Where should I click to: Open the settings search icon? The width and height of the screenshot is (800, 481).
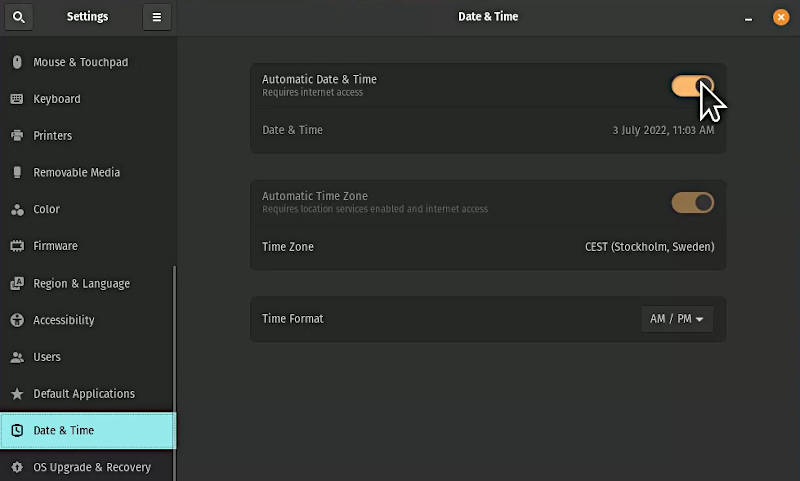[19, 17]
